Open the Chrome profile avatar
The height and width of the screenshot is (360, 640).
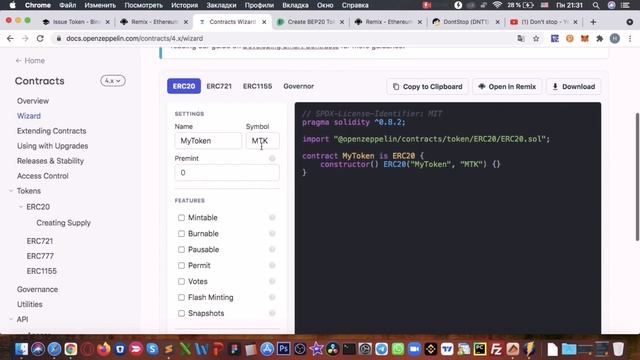(x=615, y=38)
